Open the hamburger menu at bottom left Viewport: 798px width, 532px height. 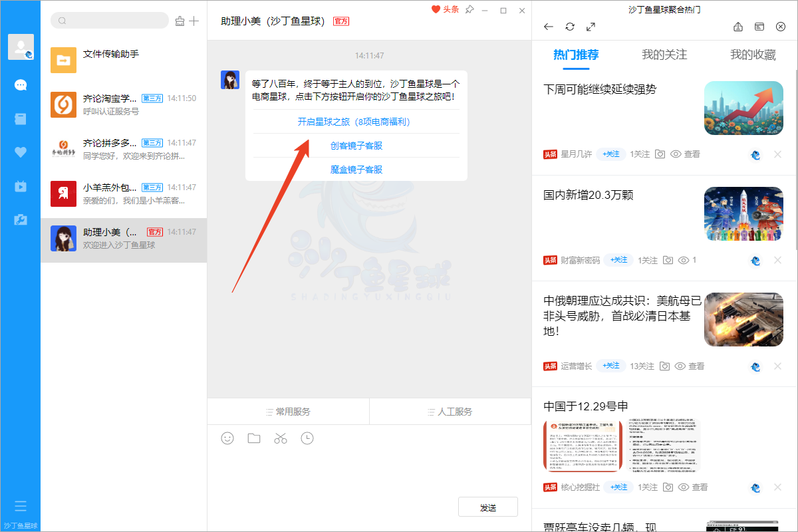point(20,506)
